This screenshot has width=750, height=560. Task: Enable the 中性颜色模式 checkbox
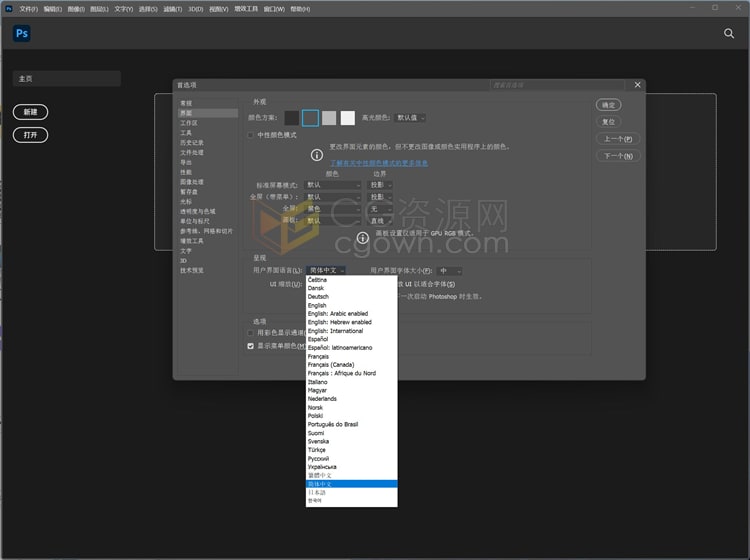251,135
